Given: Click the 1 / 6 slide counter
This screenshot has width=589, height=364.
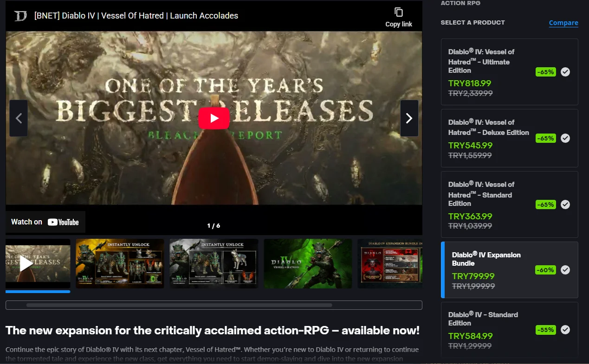Looking at the screenshot, I should point(214,226).
